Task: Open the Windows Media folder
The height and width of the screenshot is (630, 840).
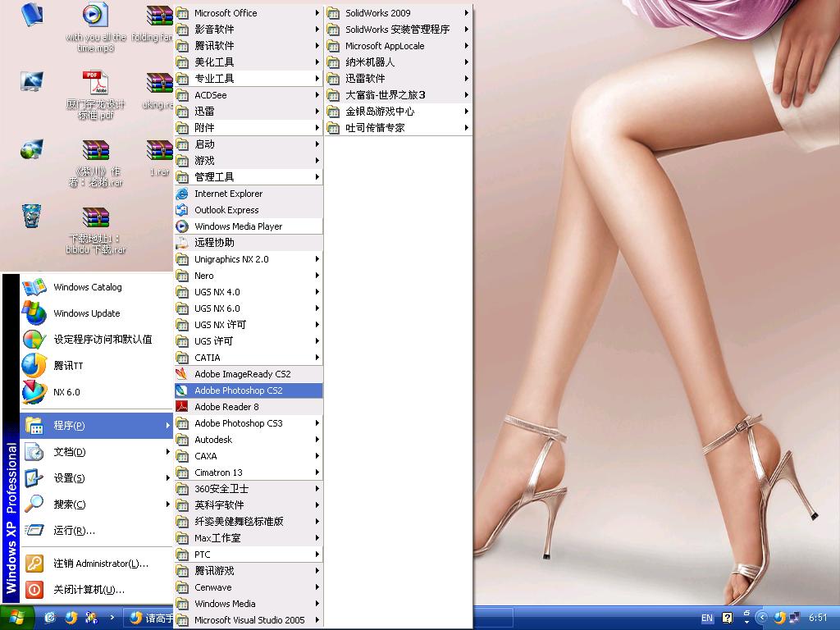Action: pyautogui.click(x=249, y=604)
